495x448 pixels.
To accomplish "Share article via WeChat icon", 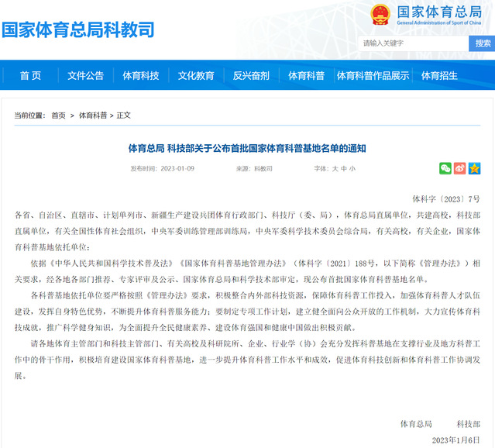I will tap(445, 168).
